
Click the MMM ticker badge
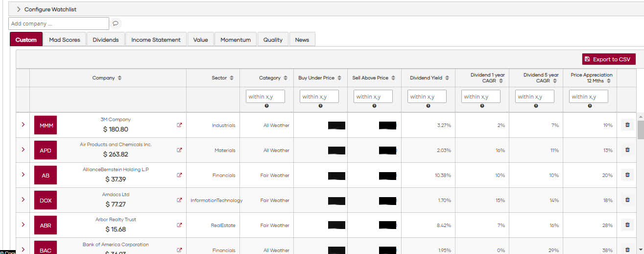pos(46,125)
